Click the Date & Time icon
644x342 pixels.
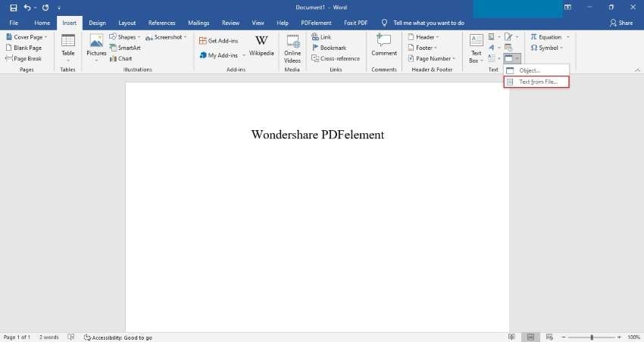pyautogui.click(x=508, y=48)
